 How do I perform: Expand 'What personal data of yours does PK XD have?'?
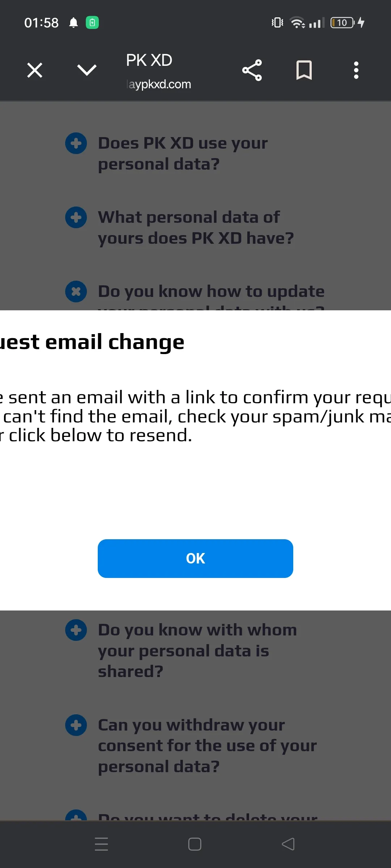(75, 218)
